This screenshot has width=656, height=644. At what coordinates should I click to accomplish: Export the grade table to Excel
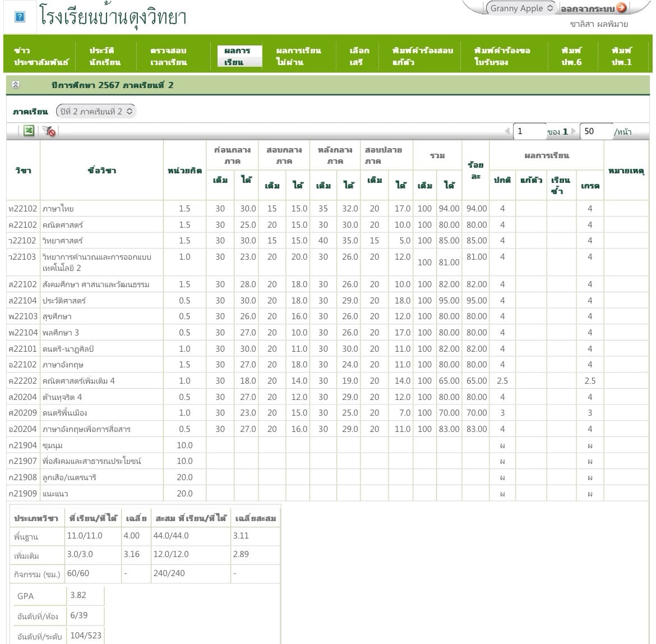pyautogui.click(x=29, y=131)
